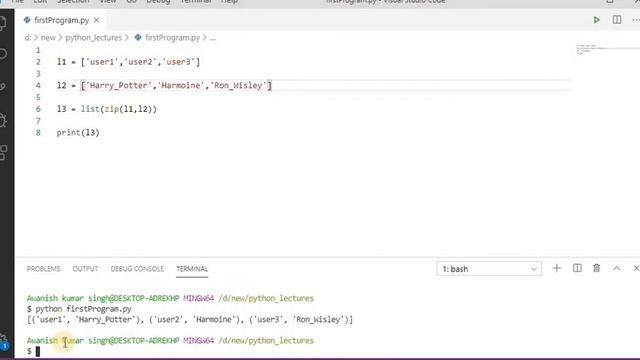Viewport: 640px width, 360px height.
Task: Open Search in activity bar
Action: click(3, 54)
